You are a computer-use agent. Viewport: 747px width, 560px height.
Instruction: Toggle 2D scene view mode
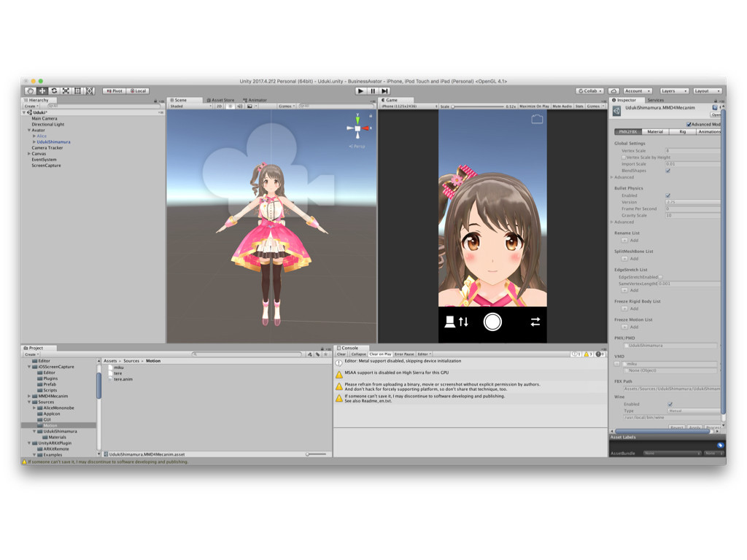point(219,106)
